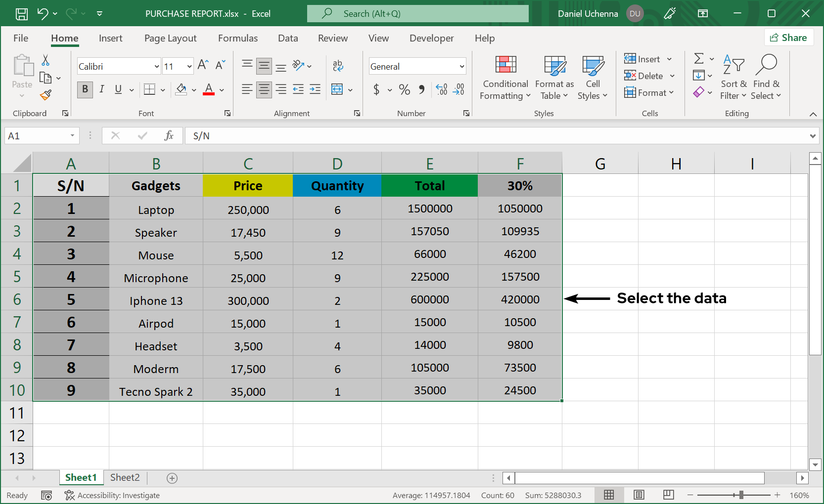Viewport: 824px width, 504px height.
Task: Click Format as Table
Action: click(554, 78)
